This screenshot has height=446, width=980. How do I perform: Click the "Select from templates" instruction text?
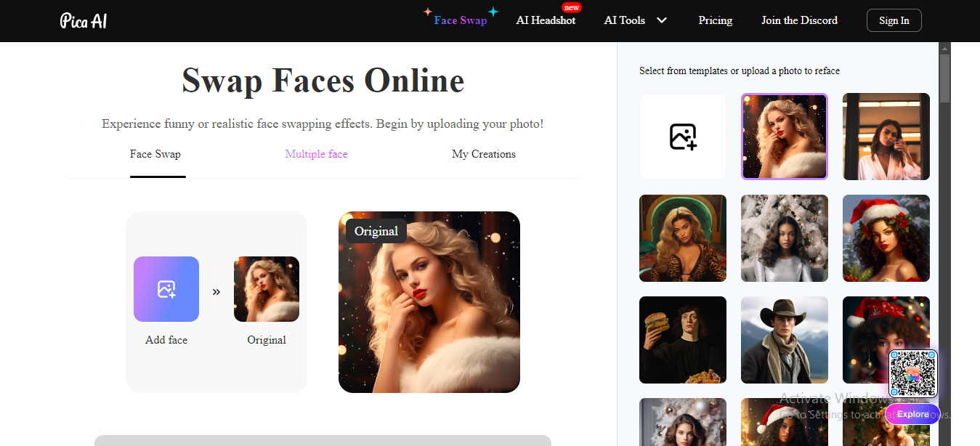(x=740, y=70)
